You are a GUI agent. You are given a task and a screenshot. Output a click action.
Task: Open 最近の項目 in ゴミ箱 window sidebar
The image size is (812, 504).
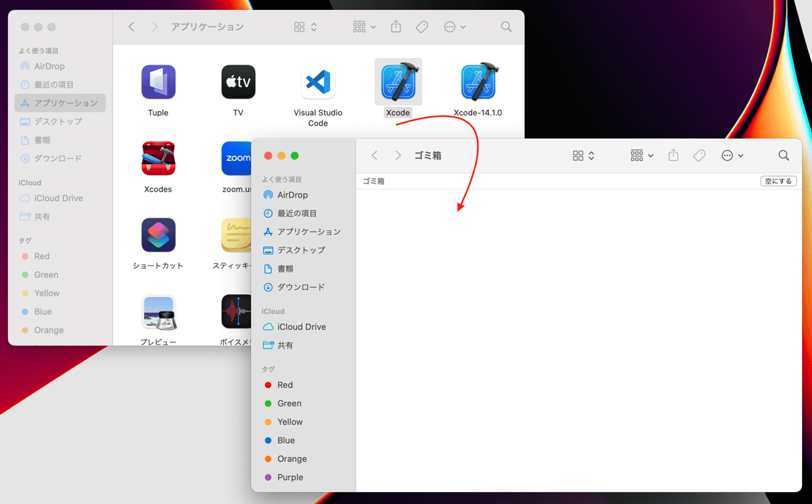pyautogui.click(x=304, y=214)
